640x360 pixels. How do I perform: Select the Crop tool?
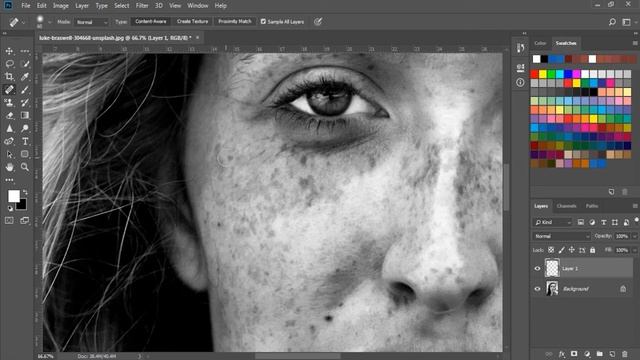tap(9, 77)
